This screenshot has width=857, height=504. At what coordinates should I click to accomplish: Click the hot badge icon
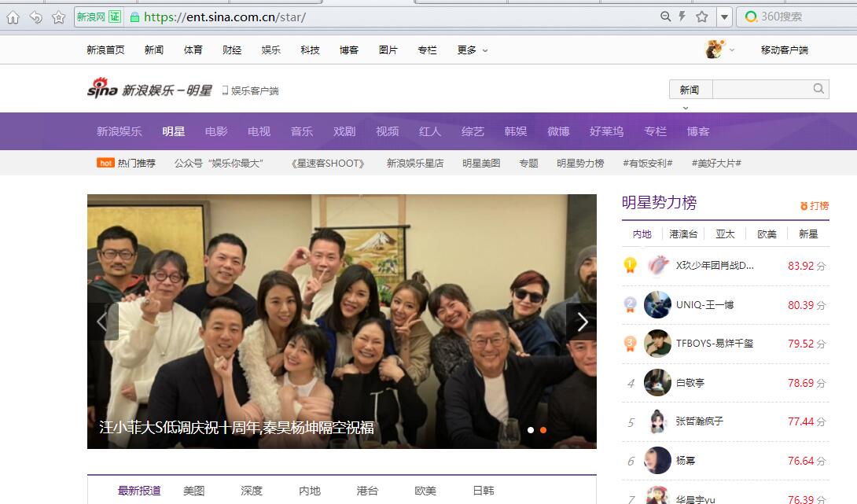click(x=105, y=163)
